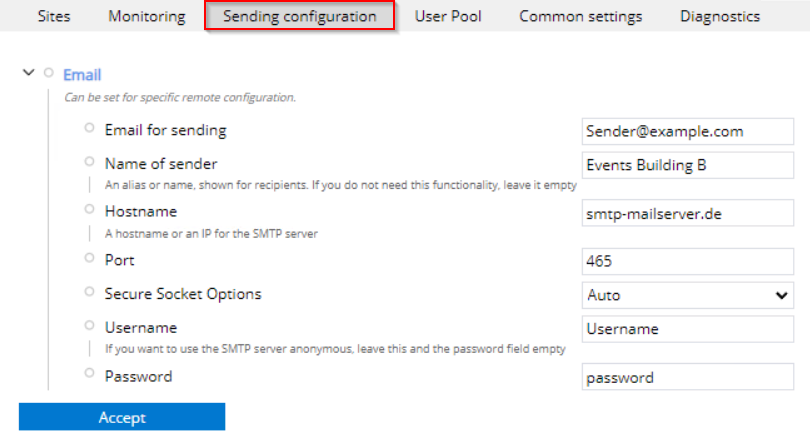Select the Sending configuration tab
Screen dimensions: 810x437
300,16
